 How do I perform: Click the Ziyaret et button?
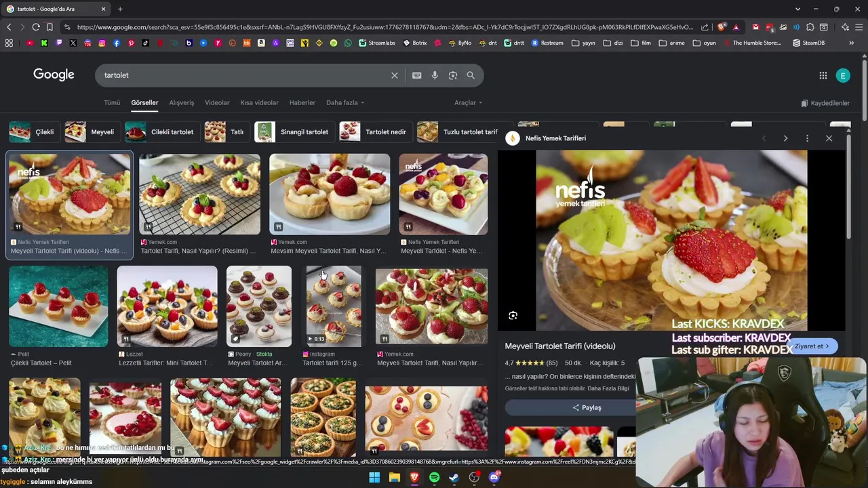(812, 346)
